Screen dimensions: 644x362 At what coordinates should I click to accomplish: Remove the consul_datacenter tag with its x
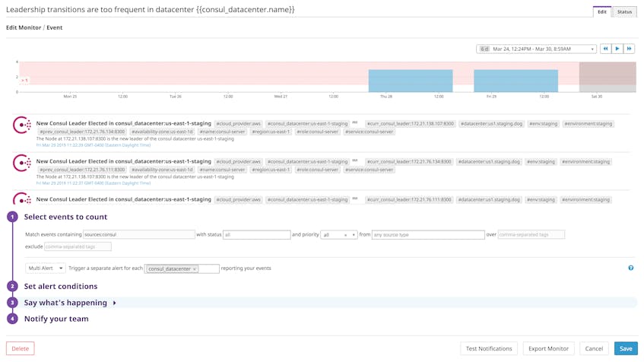pyautogui.click(x=195, y=269)
